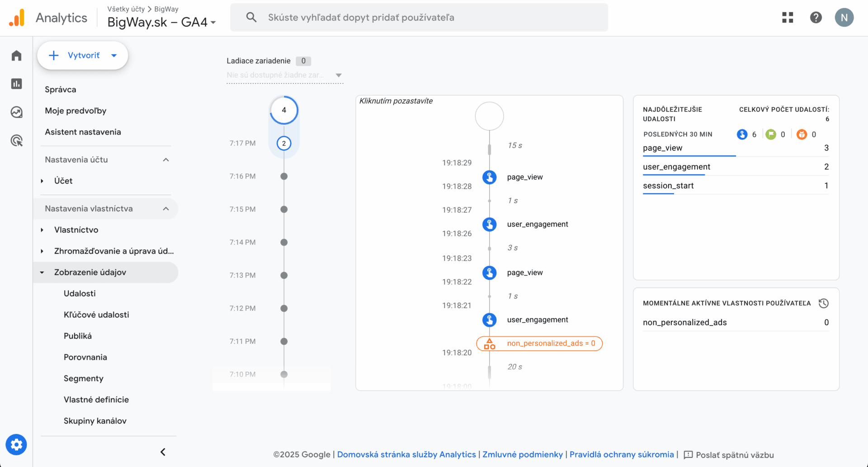Click the non_personalized_ads = 0 property chip

click(539, 343)
